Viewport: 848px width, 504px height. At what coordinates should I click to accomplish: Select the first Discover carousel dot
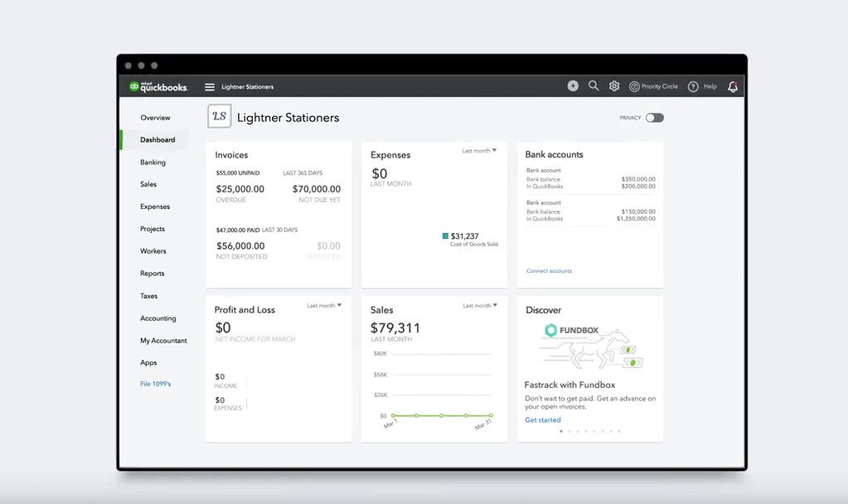[x=561, y=432]
